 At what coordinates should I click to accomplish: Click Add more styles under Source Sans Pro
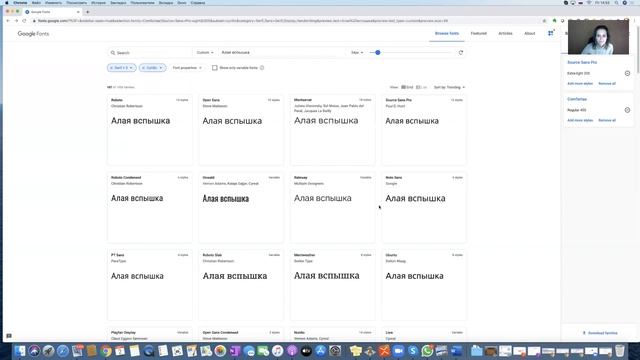580,84
